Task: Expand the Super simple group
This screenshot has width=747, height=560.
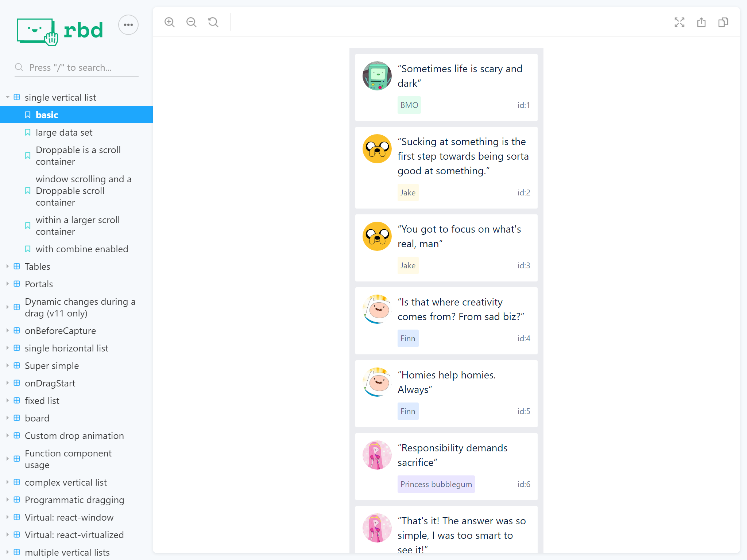Action: (77, 366)
